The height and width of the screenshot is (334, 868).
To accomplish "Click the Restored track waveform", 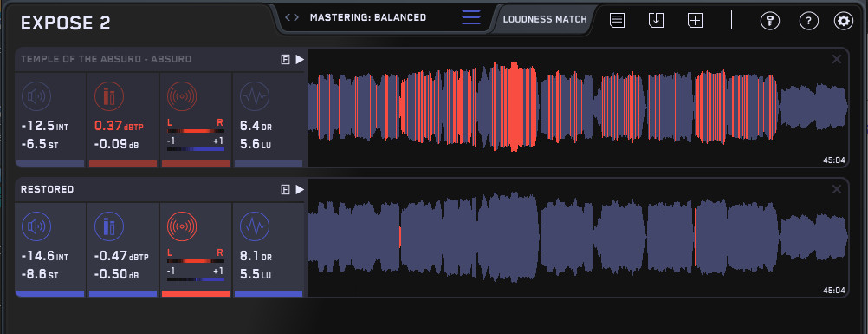I will pyautogui.click(x=578, y=238).
